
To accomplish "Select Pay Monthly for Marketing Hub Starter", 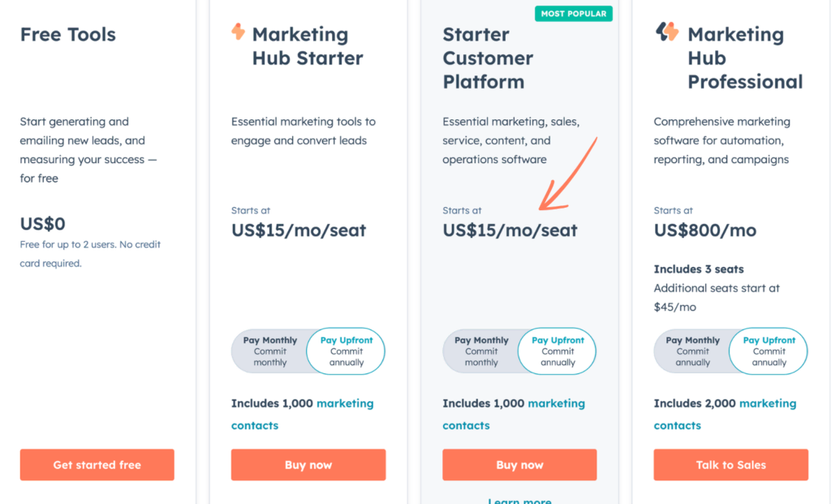I will click(269, 351).
